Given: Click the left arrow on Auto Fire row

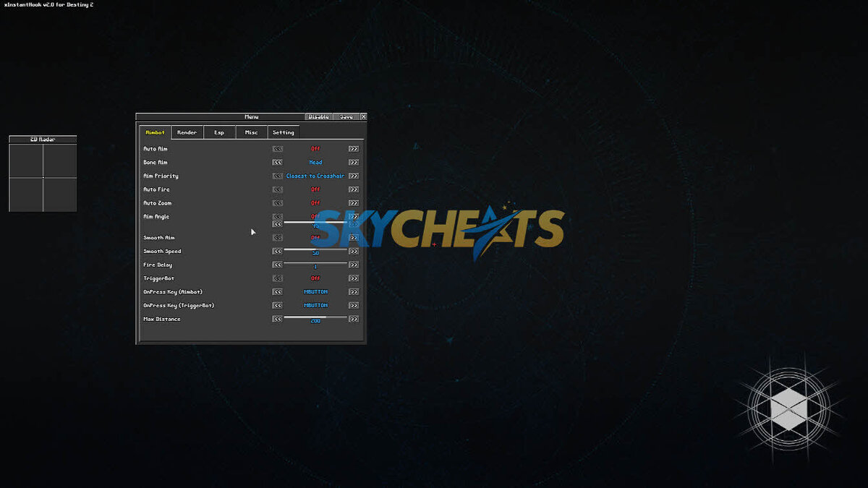Looking at the screenshot, I should (277, 189).
